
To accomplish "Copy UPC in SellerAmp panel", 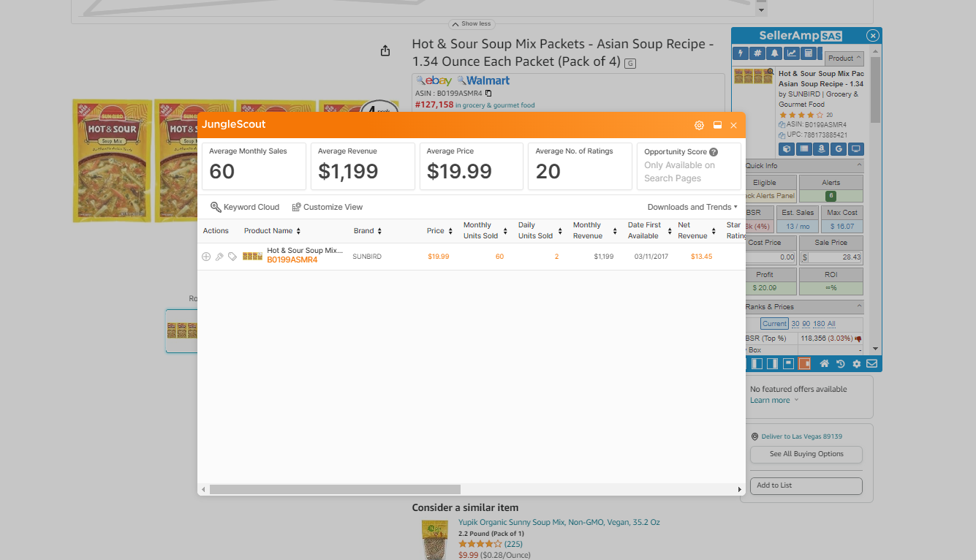I will click(782, 135).
